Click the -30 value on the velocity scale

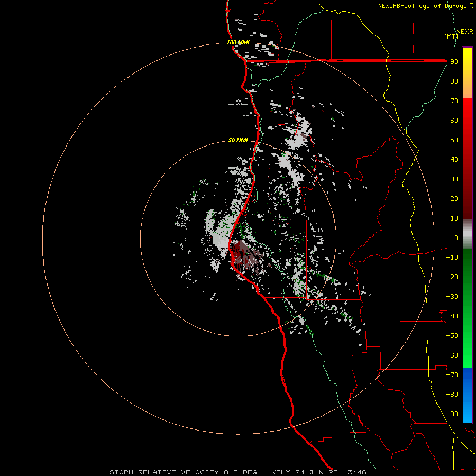452,297
